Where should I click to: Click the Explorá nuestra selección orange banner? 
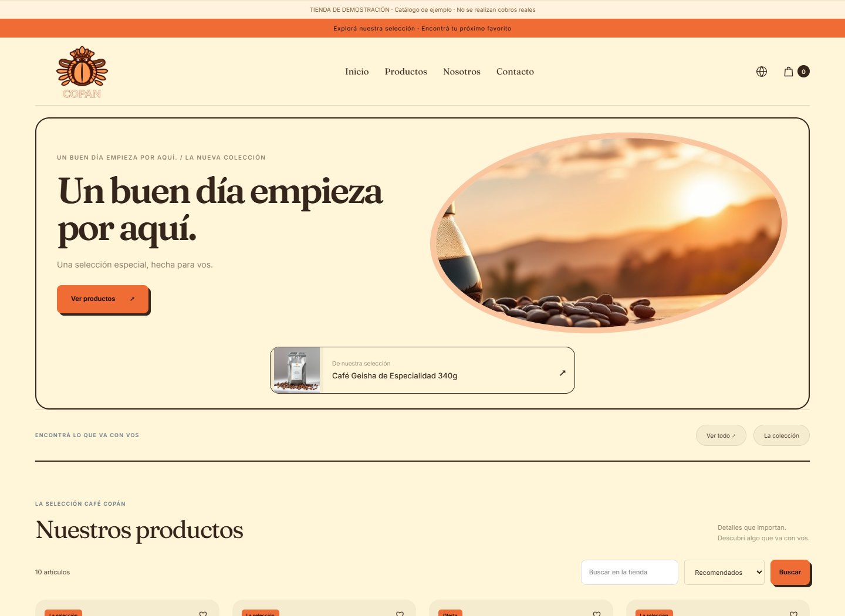click(x=422, y=28)
